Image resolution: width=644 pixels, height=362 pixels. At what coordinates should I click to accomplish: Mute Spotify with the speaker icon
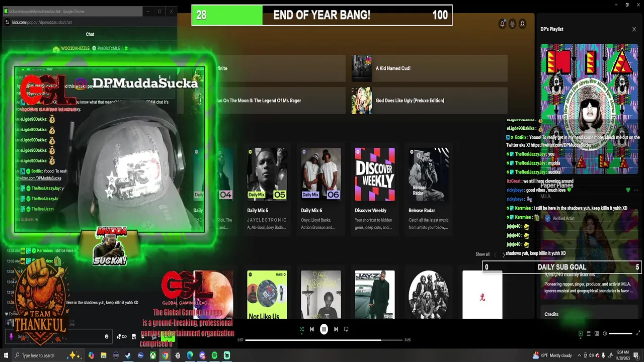tap(605, 333)
